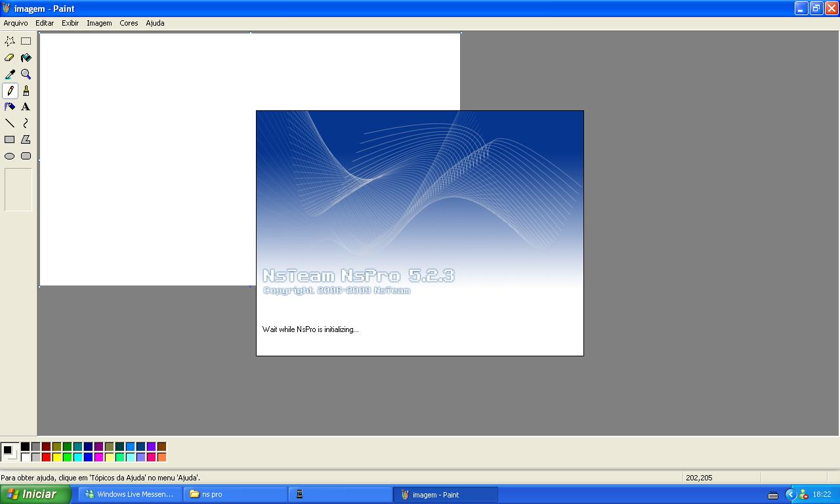Screen dimensions: 840x504
Task: Switch to Windows Live Messenger taskbar button
Action: pyautogui.click(x=131, y=494)
